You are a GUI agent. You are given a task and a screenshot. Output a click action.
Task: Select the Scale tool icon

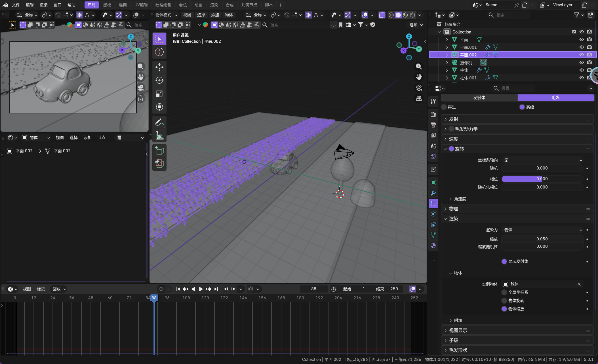point(159,94)
